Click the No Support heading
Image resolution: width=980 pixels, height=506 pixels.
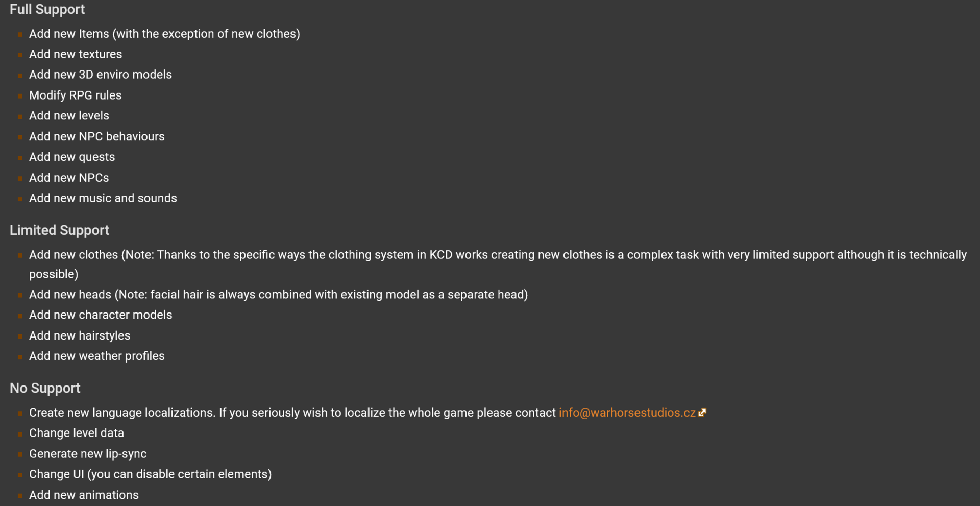pyautogui.click(x=45, y=388)
